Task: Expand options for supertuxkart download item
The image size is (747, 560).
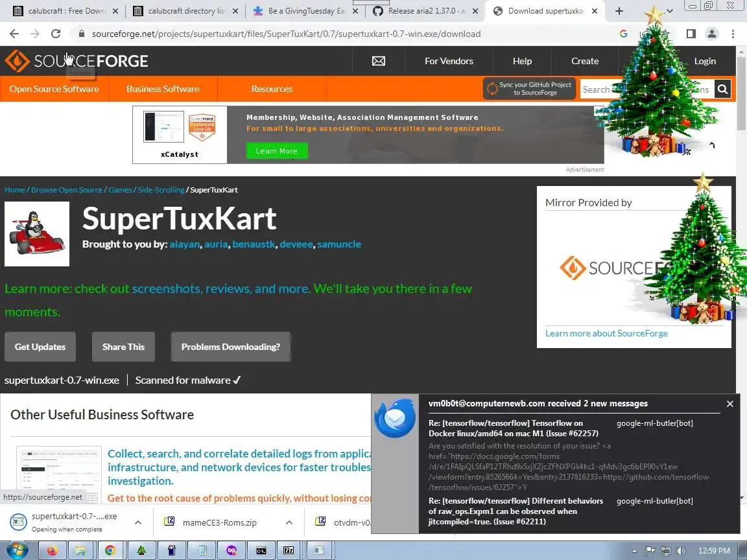Action: pyautogui.click(x=137, y=522)
